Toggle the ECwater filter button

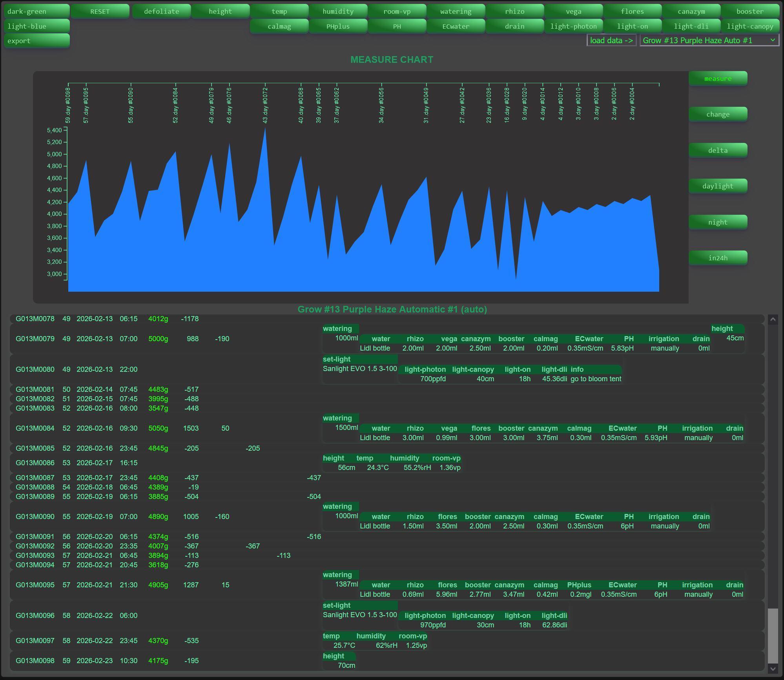[x=456, y=26]
